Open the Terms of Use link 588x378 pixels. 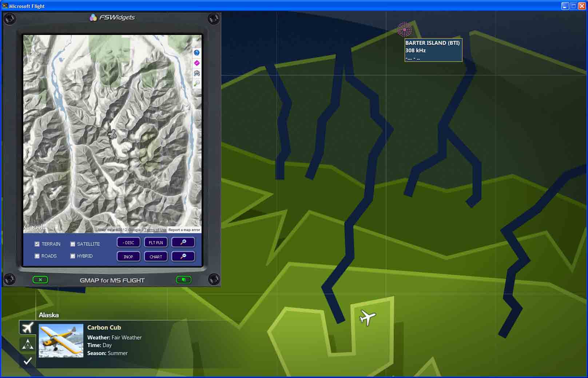coord(155,230)
